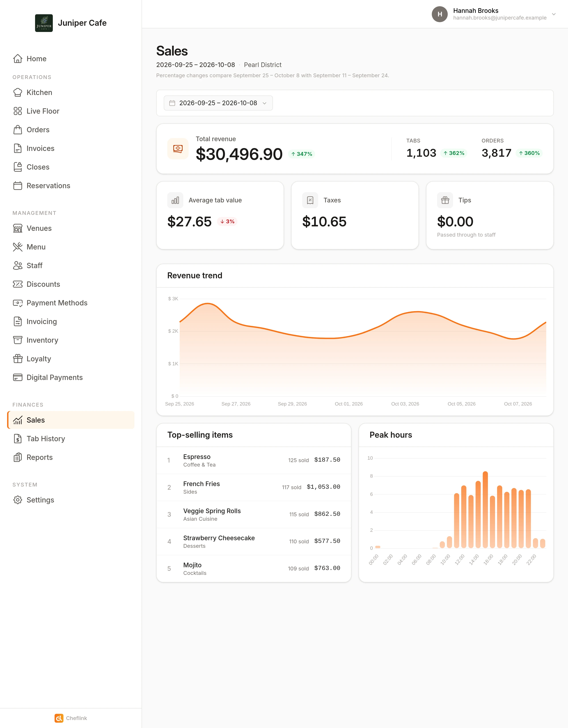This screenshot has height=728, width=568.
Task: Open Kitchen via its chef hat icon
Action: click(x=18, y=92)
